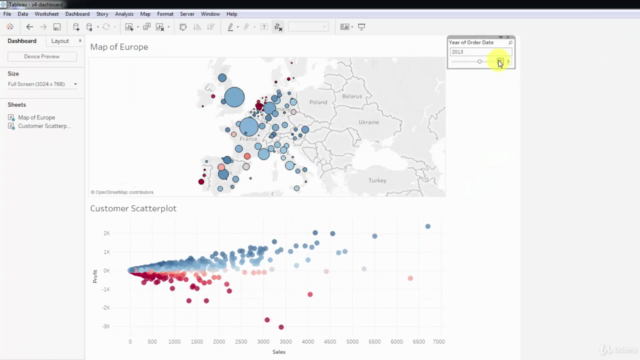Click the highlight pen icon
The image size is (640, 360).
230,27
